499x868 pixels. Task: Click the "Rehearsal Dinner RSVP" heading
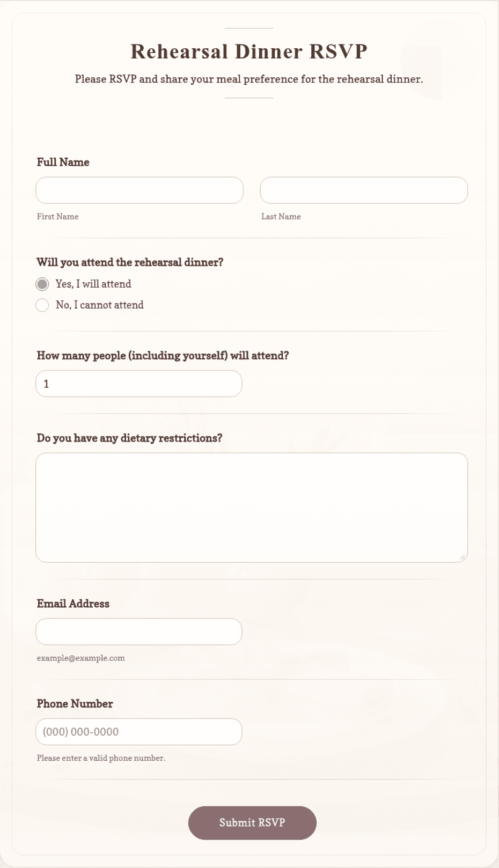pyautogui.click(x=249, y=52)
